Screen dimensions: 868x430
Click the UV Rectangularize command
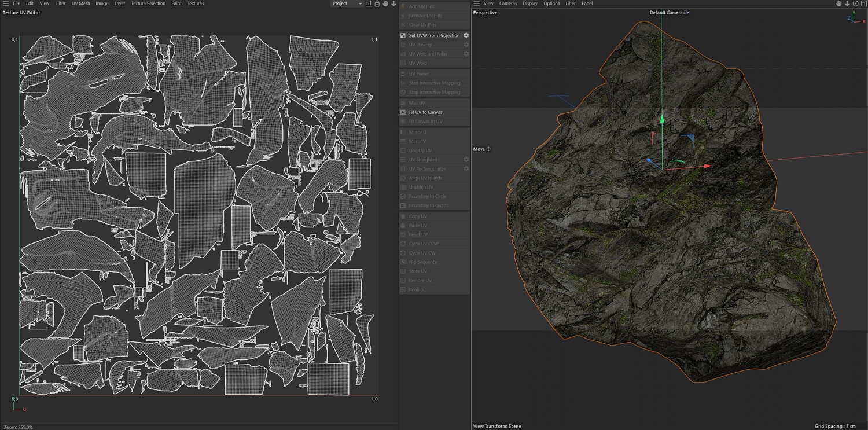click(x=435, y=169)
